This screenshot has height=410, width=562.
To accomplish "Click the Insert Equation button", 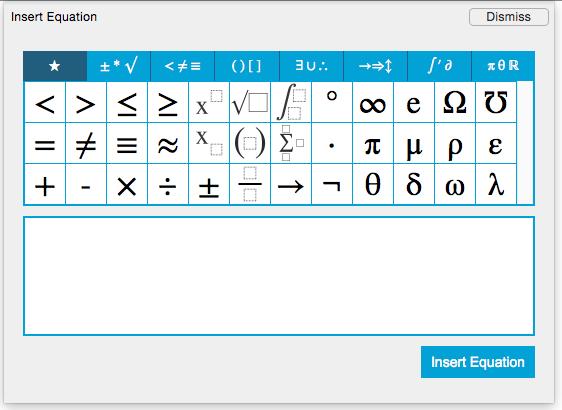I will pyautogui.click(x=478, y=362).
